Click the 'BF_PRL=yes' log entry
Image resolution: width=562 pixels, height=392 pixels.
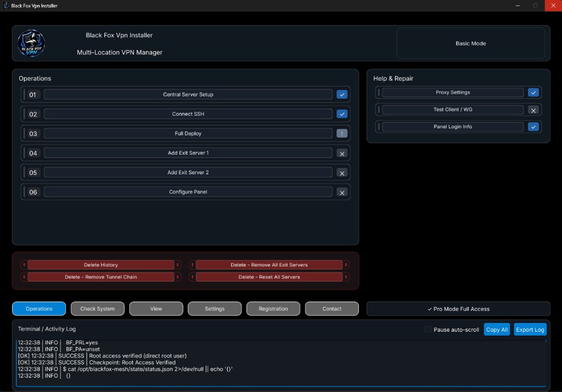[x=58, y=343]
